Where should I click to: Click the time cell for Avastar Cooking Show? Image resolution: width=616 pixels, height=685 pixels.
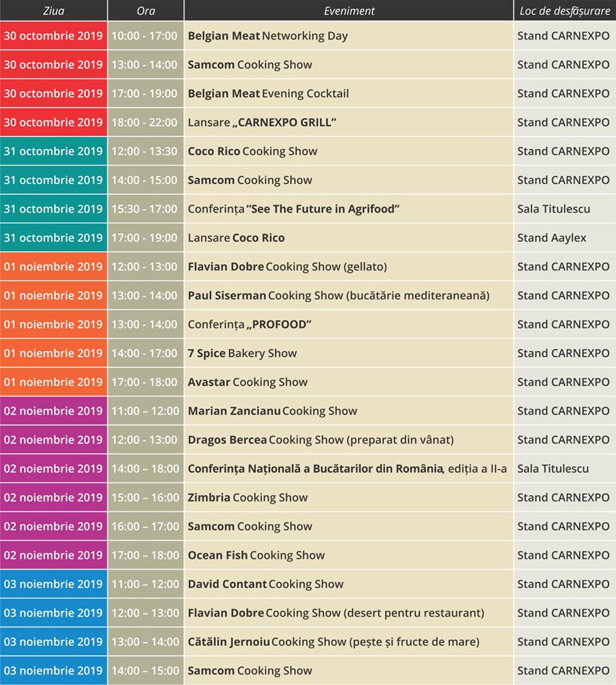[x=145, y=382]
